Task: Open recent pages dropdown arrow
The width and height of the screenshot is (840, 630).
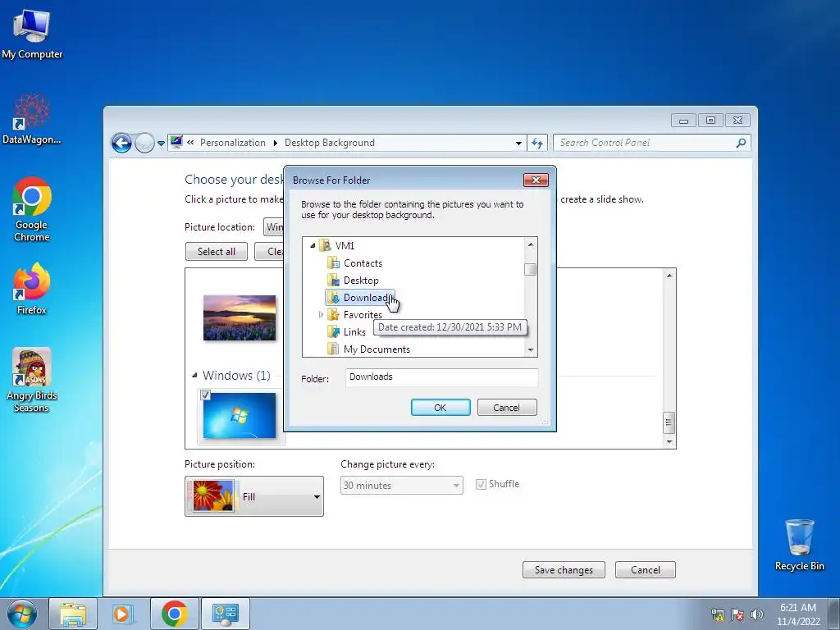Action: tap(161, 144)
